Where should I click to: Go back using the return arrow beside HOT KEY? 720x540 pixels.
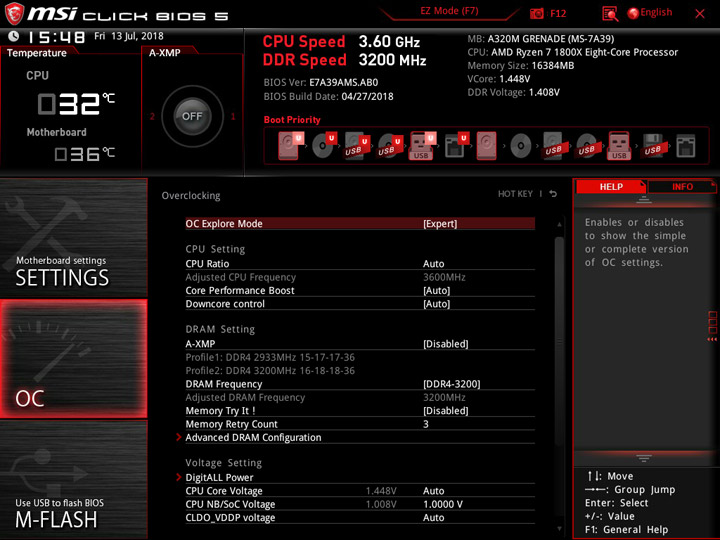[553, 194]
